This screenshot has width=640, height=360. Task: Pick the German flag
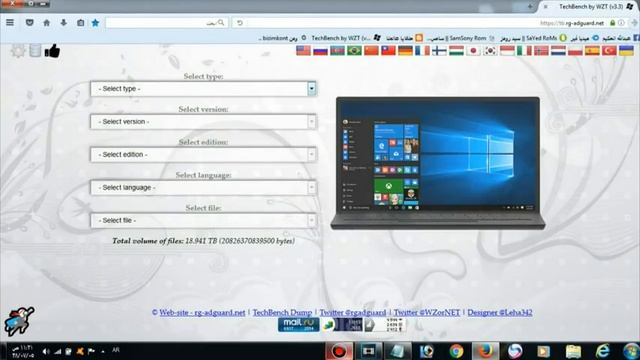pos(405,51)
